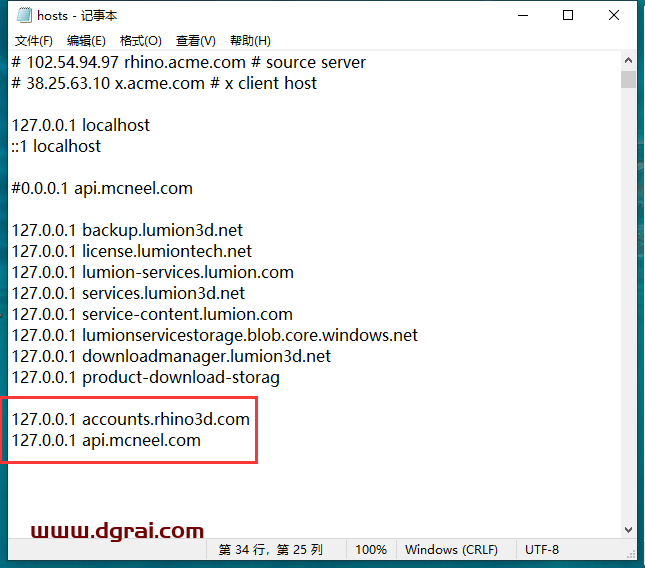Click the 'services.lumion3d.net' entry
Viewport: 645px width, 568px height.
[x=163, y=293]
